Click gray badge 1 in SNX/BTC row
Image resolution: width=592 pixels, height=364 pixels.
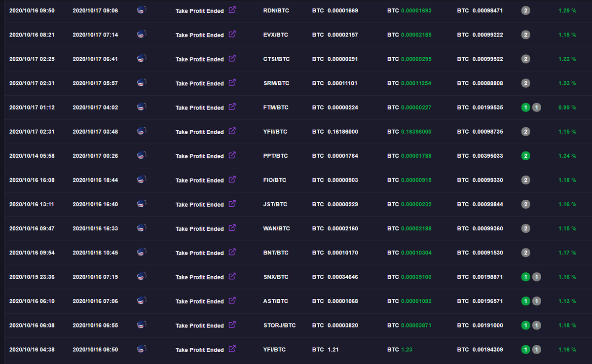click(537, 277)
